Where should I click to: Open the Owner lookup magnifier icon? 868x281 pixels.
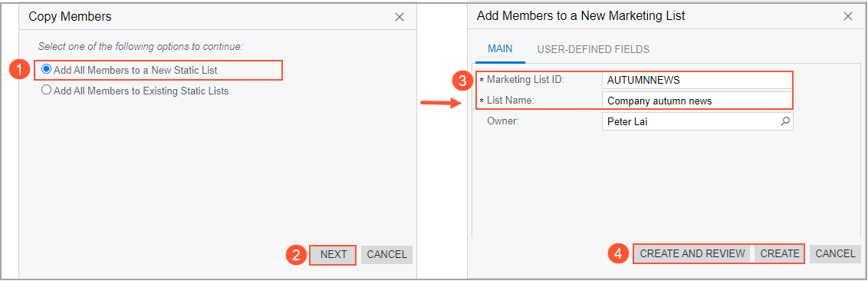784,121
